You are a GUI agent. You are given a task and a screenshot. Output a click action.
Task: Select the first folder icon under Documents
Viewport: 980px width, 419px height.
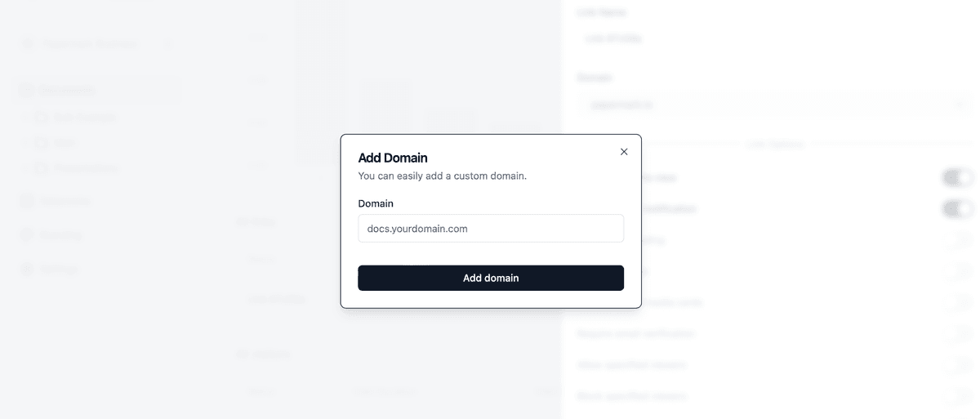point(42,118)
